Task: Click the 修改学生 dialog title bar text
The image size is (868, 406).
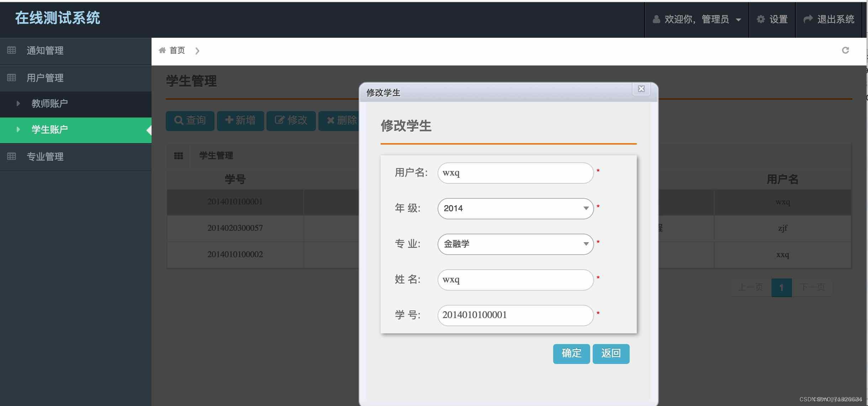Action: pyautogui.click(x=383, y=93)
